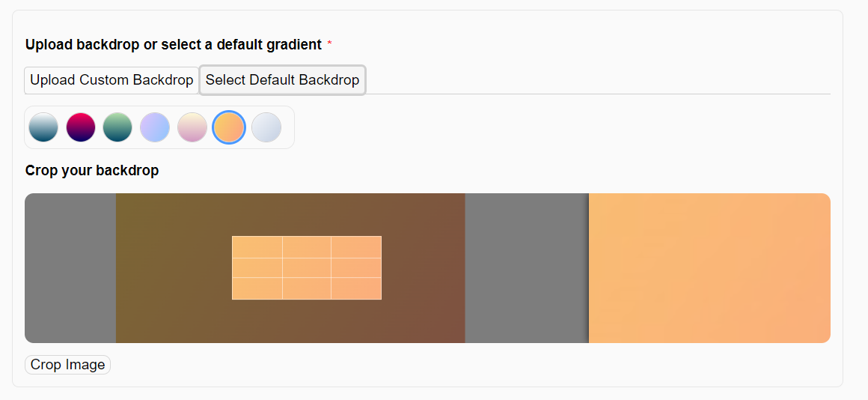This screenshot has height=400, width=868.
Task: Click the dimmed backdrop area left of crop box
Action: (x=174, y=268)
